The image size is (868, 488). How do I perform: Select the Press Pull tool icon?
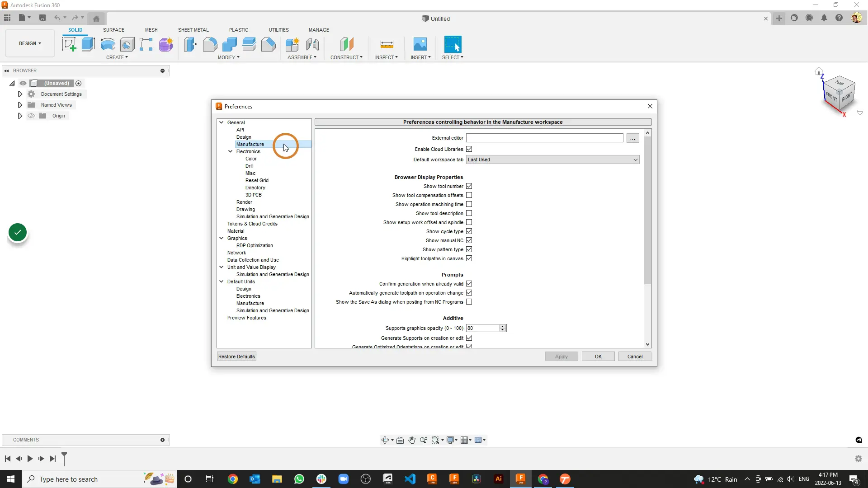190,44
